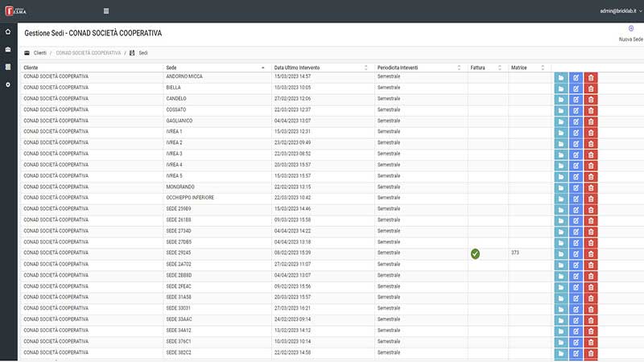The height and width of the screenshot is (362, 644).
Task: Go to Clienti breadcrumb link
Action: coord(39,53)
